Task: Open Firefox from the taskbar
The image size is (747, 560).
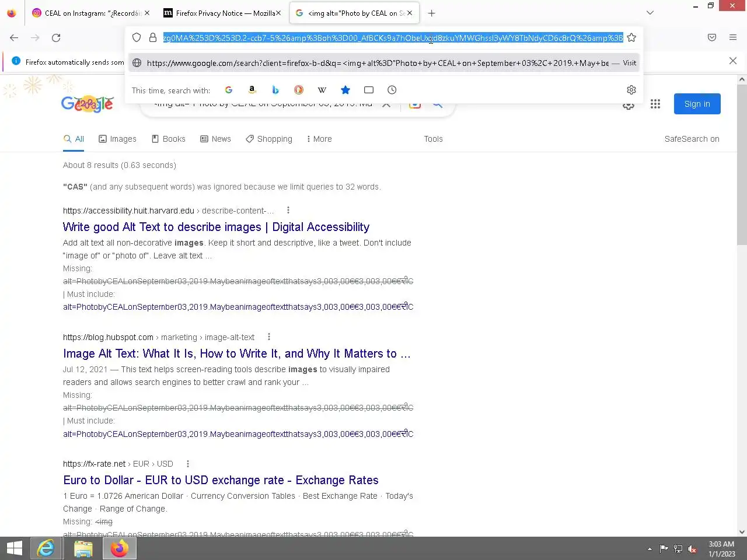Action: (120, 548)
